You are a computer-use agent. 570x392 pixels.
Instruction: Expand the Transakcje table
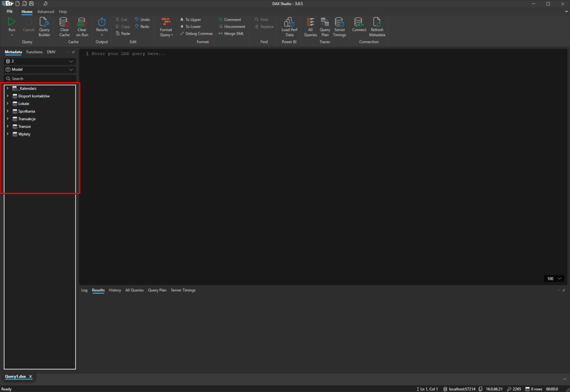tap(7, 118)
